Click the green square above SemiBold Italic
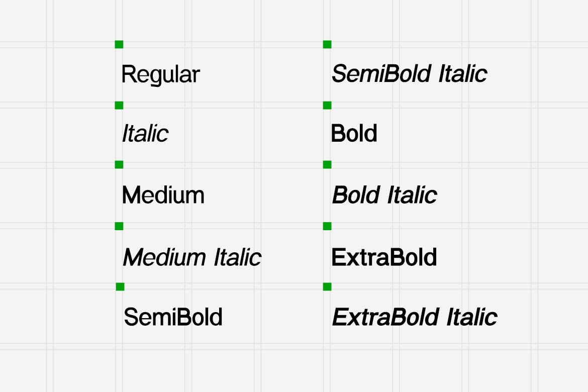The width and height of the screenshot is (588, 392). tap(327, 45)
